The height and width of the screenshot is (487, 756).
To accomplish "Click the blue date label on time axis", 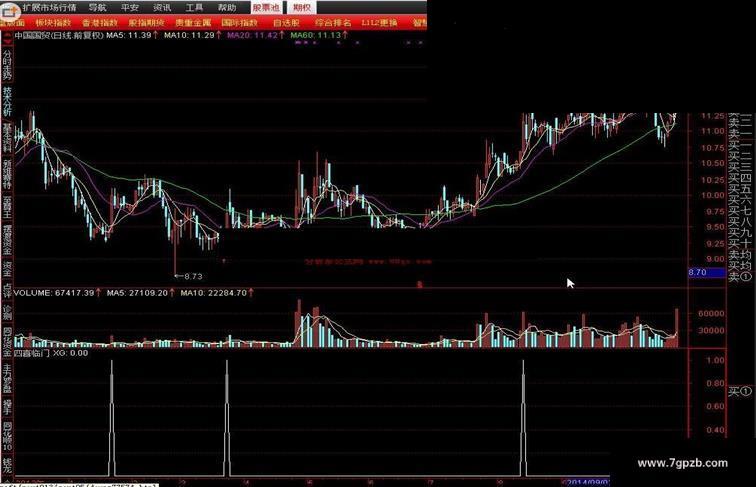I will (x=588, y=482).
